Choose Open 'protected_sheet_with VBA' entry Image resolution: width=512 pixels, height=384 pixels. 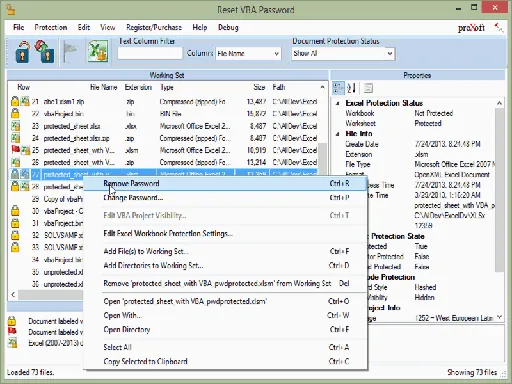(x=225, y=301)
